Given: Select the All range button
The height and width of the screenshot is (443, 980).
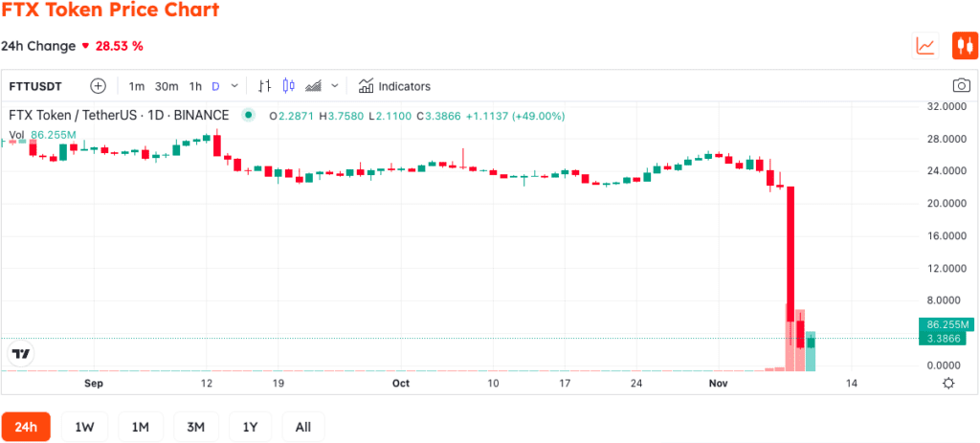Looking at the screenshot, I should 303,428.
